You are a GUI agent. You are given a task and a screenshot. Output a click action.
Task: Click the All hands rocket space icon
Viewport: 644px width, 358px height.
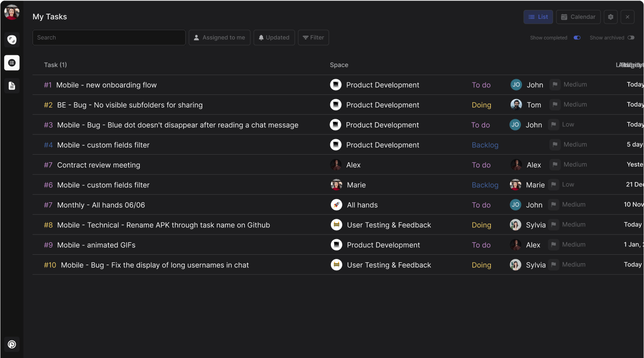pyautogui.click(x=336, y=205)
